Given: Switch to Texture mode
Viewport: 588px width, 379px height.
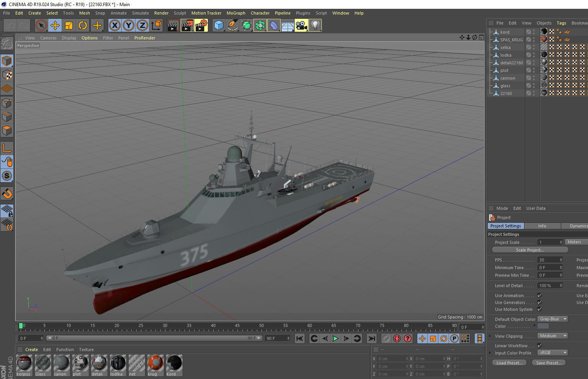Looking at the screenshot, I should [7, 75].
